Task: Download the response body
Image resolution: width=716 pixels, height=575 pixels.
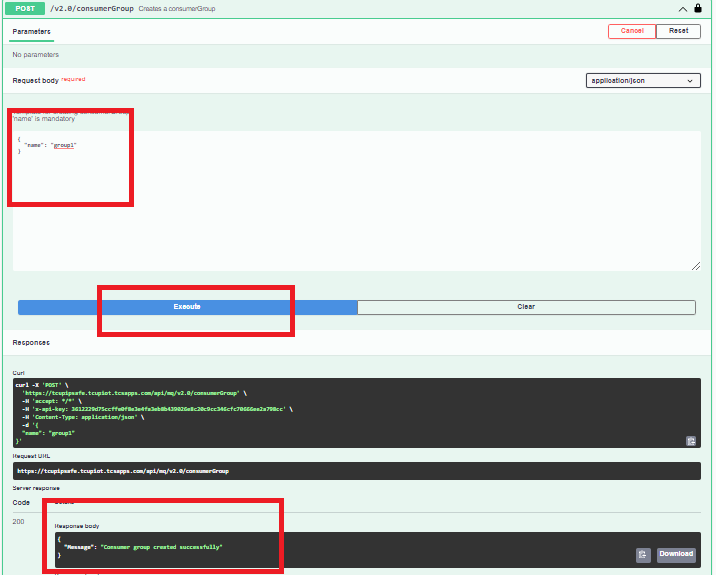Action: click(x=676, y=554)
